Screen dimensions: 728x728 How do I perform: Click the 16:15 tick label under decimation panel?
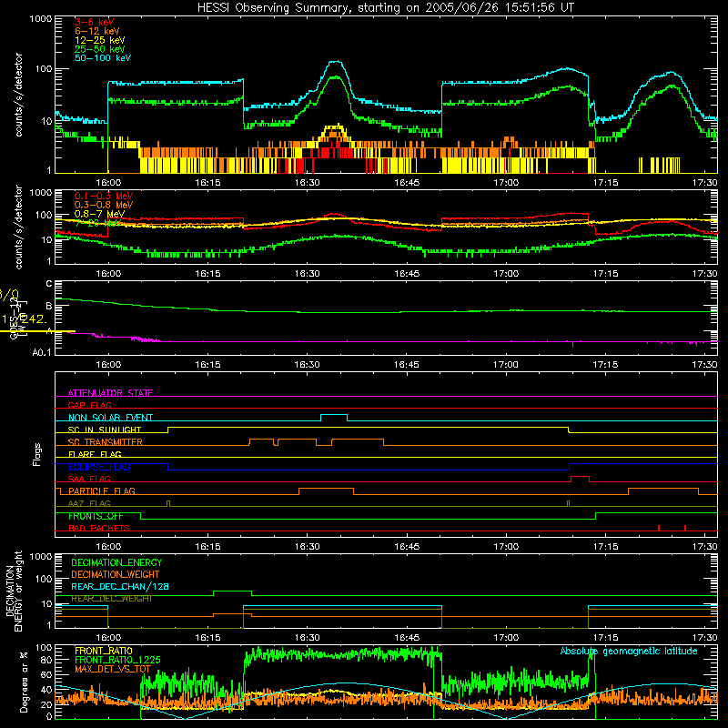pos(207,638)
